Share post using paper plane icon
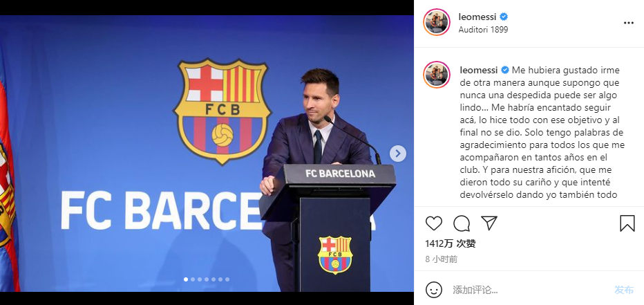The height and width of the screenshot is (305, 644). click(489, 223)
